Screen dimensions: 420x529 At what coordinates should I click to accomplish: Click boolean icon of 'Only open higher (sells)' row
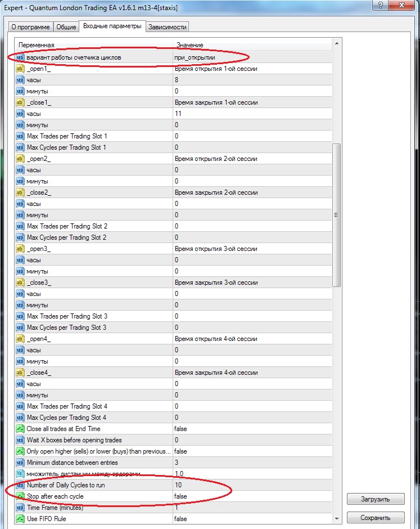20,451
